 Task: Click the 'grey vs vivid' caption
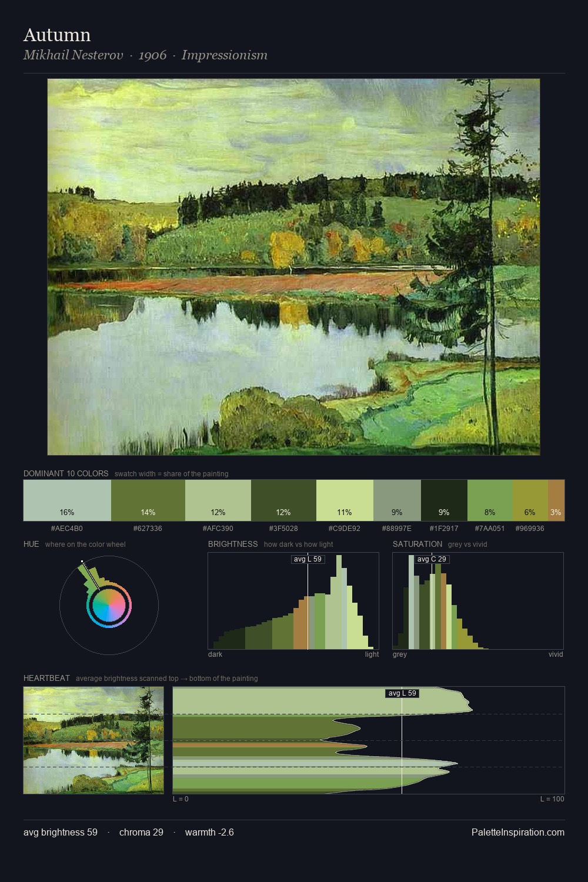[x=467, y=544]
